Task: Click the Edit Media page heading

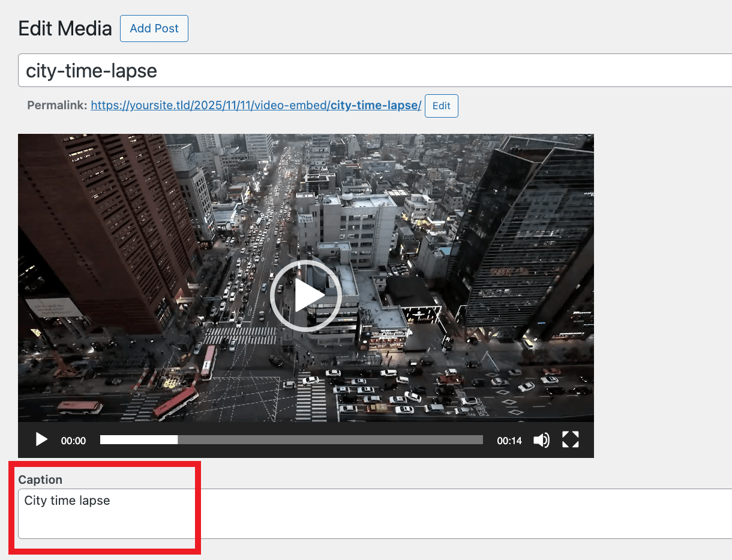Action: click(65, 28)
